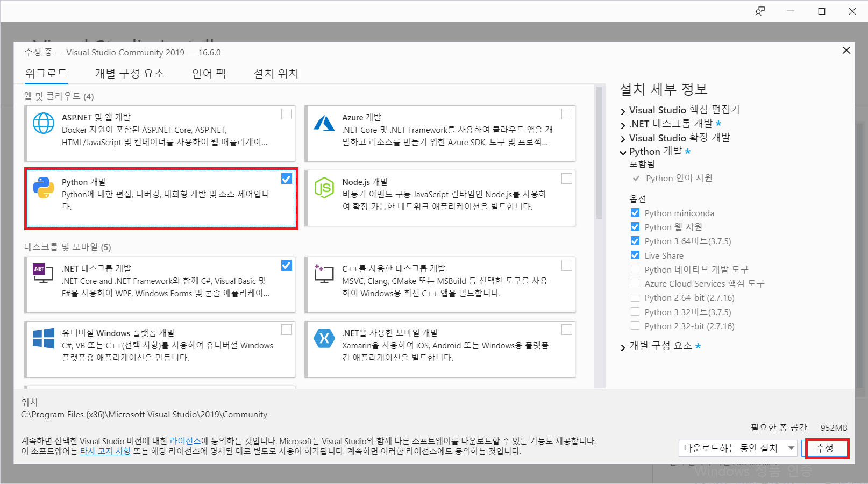The height and width of the screenshot is (484, 868).
Task: Switch to the 개별 구성 요소 tab
Action: (x=130, y=74)
